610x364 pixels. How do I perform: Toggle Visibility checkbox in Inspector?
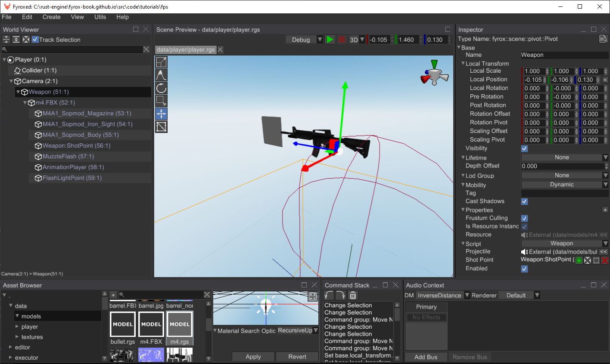(524, 148)
